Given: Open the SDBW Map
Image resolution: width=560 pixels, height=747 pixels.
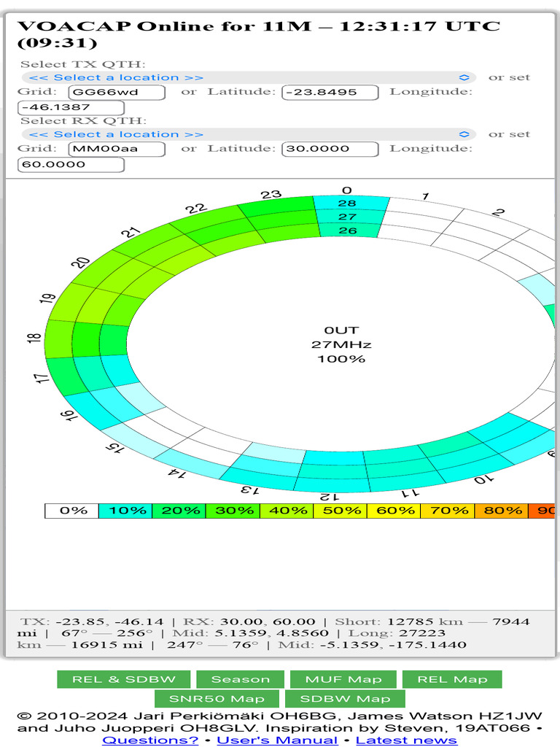Looking at the screenshot, I should [x=335, y=699].
